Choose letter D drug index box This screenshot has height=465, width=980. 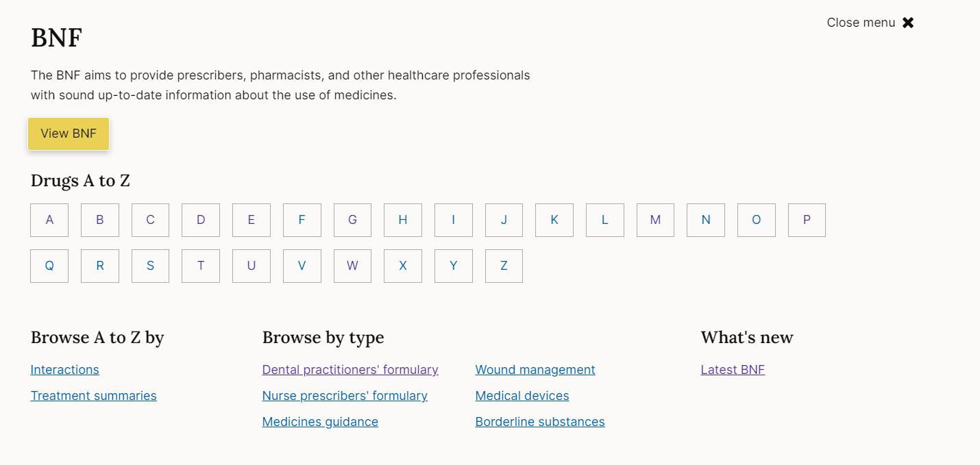click(x=201, y=220)
